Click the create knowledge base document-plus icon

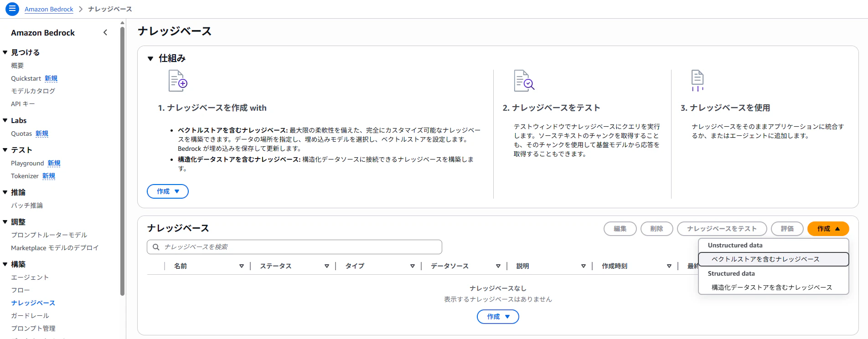click(x=178, y=81)
